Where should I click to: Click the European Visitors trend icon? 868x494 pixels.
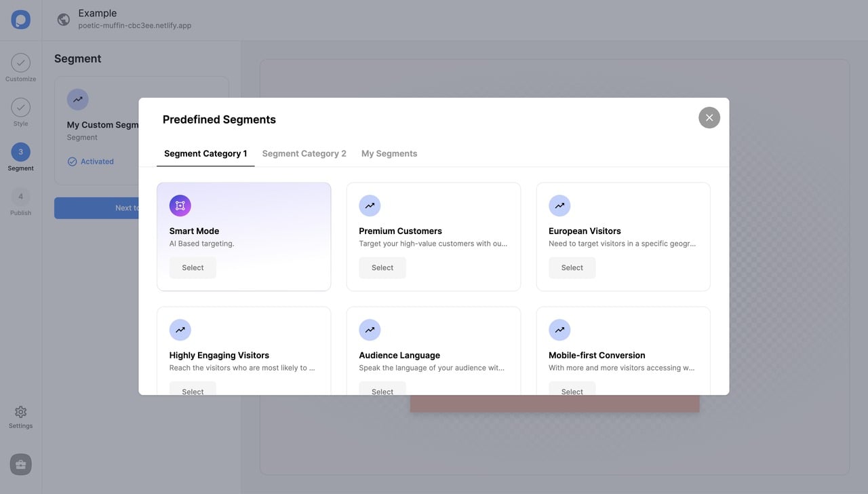pyautogui.click(x=559, y=206)
